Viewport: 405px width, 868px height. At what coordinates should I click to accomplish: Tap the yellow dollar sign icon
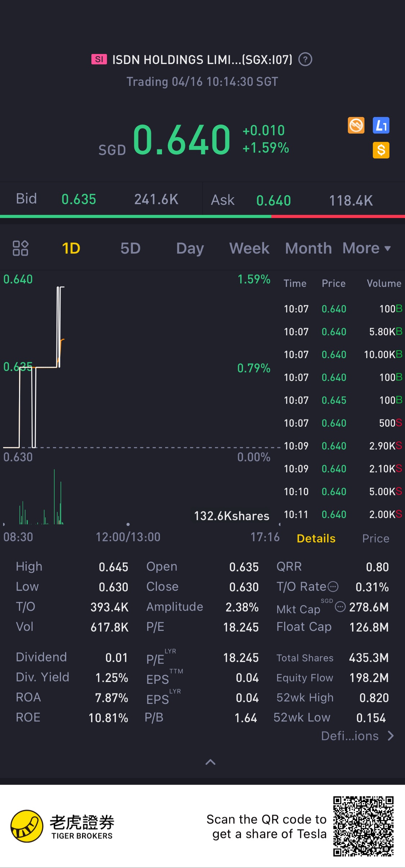pos(381,150)
